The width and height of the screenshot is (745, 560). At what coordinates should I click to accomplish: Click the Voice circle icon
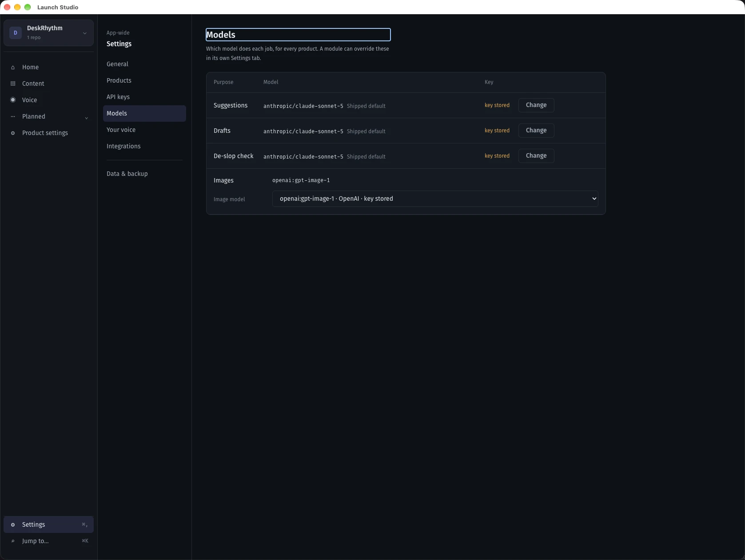coord(13,100)
